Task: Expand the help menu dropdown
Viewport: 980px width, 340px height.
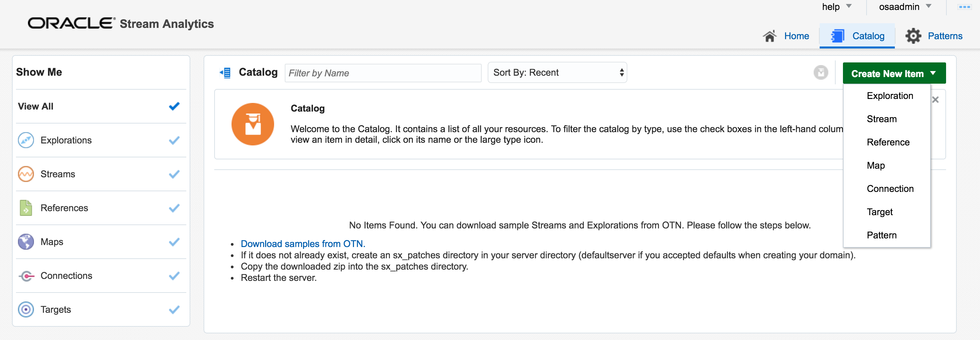Action: [836, 7]
